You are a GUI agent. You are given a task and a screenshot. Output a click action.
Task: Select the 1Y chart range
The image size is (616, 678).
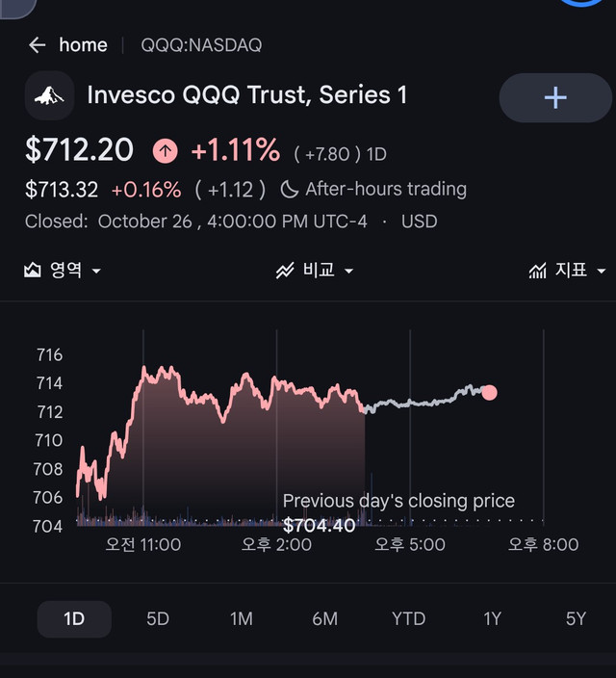point(493,618)
